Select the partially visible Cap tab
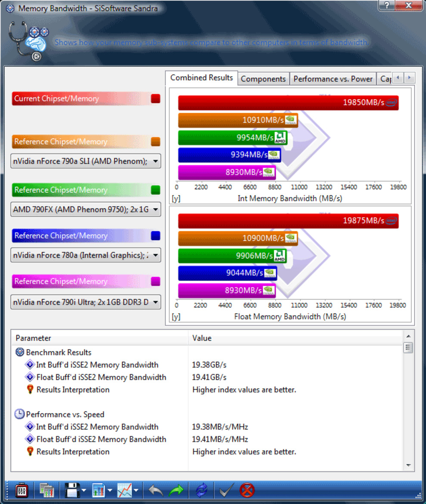The height and width of the screenshot is (504, 426). click(x=385, y=79)
